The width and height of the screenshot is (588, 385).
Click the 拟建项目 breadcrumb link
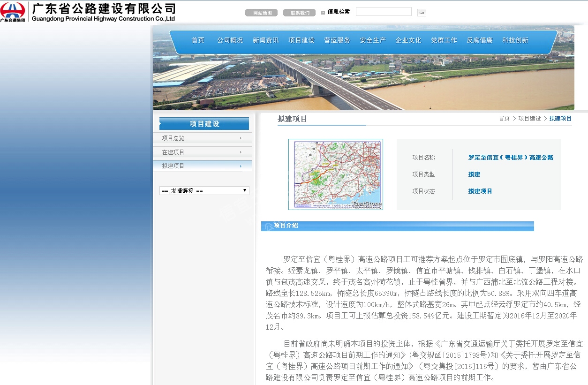560,119
